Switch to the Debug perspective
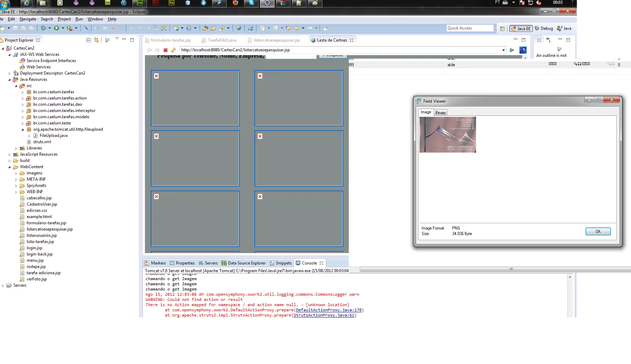 click(544, 28)
